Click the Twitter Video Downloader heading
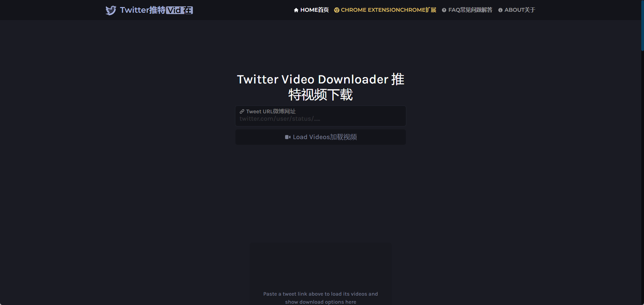This screenshot has width=644, height=305. [321, 87]
